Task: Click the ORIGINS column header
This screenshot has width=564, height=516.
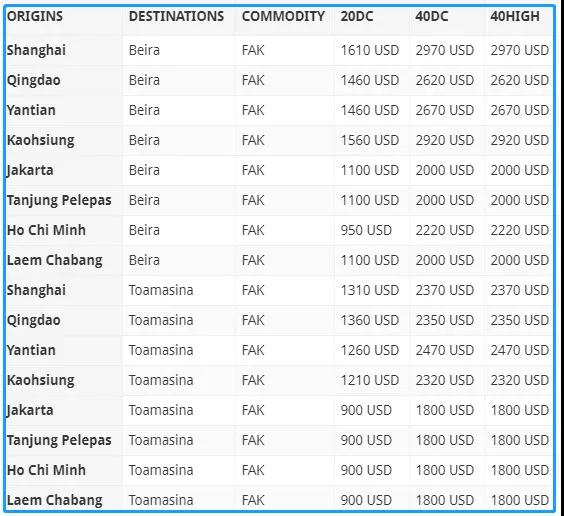Action: pos(35,17)
